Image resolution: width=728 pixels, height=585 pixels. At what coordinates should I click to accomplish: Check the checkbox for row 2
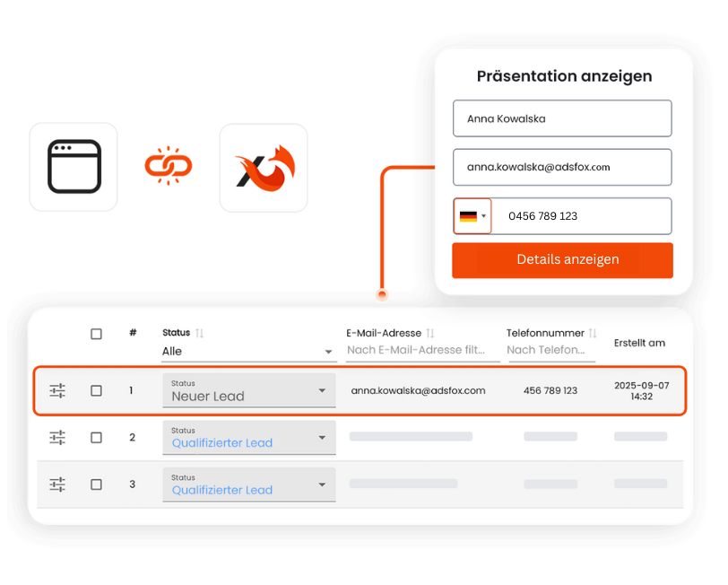(96, 438)
